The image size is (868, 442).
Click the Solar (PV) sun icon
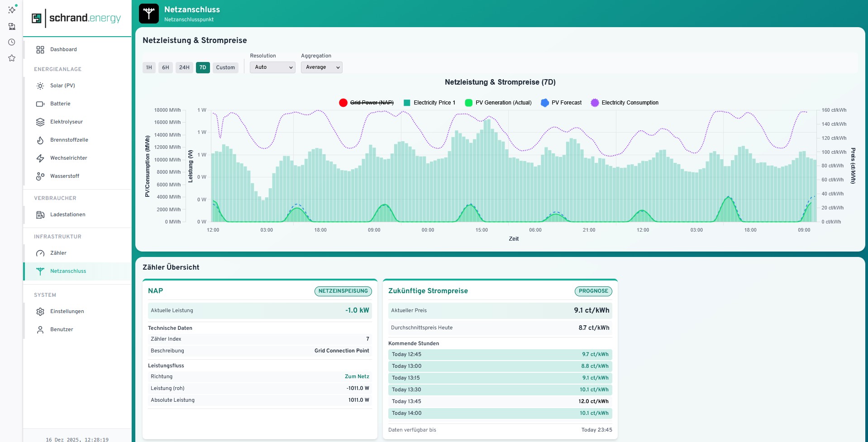point(40,86)
